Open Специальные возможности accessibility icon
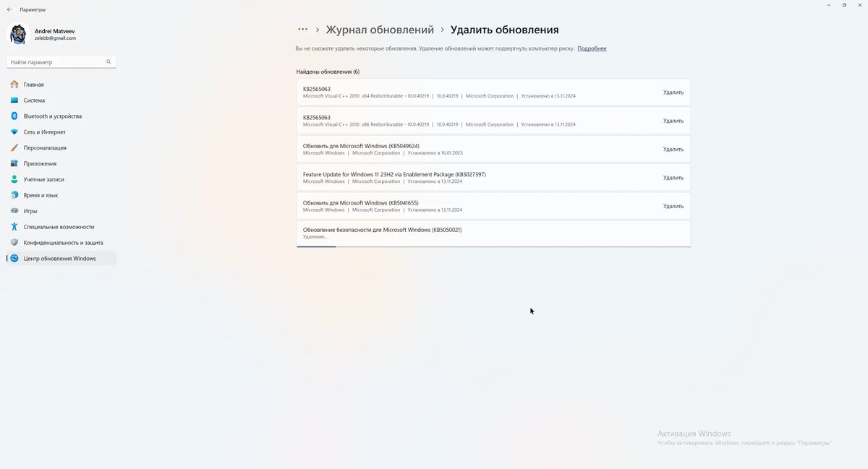This screenshot has height=469, width=868. pyautogui.click(x=14, y=227)
